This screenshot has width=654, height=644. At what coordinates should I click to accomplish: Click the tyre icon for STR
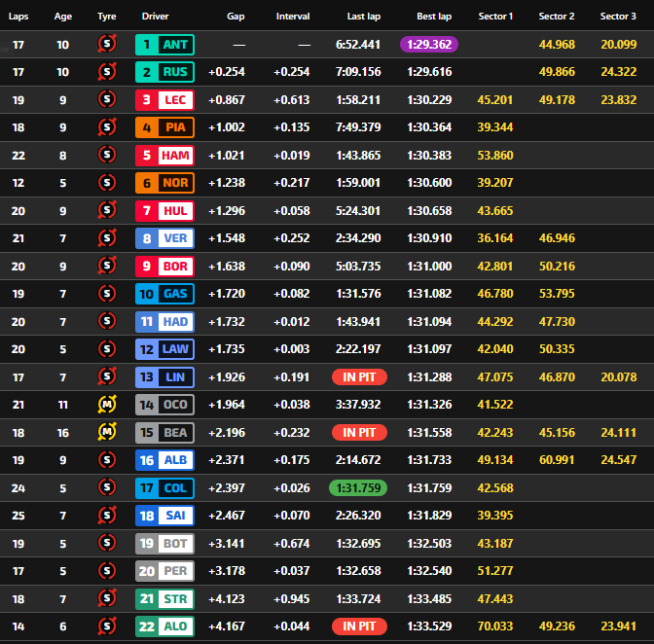pyautogui.click(x=107, y=599)
